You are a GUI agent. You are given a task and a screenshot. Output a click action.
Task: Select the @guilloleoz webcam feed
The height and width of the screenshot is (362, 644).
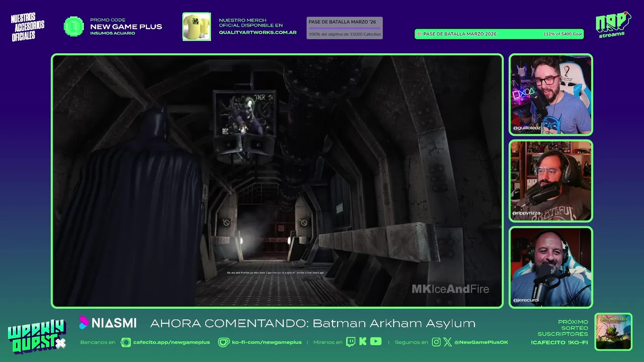(551, 95)
